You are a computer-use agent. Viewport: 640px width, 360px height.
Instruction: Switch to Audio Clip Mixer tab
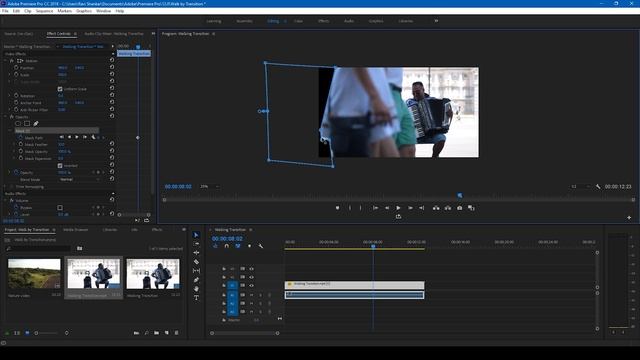(x=114, y=33)
